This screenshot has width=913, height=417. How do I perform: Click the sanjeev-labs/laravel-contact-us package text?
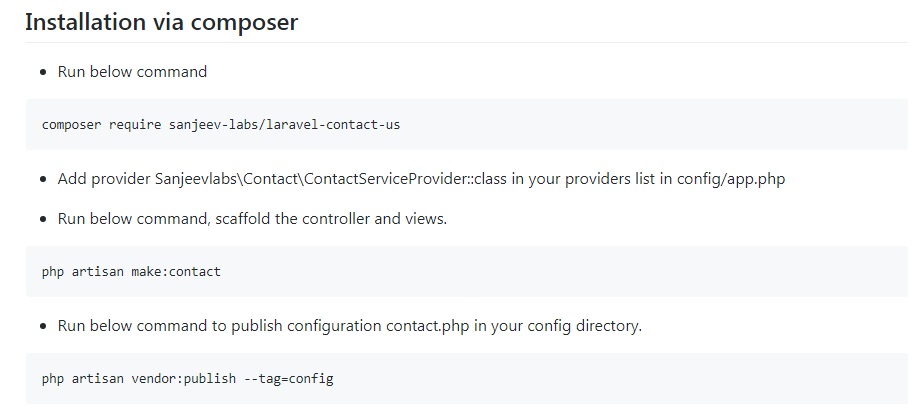click(x=285, y=125)
